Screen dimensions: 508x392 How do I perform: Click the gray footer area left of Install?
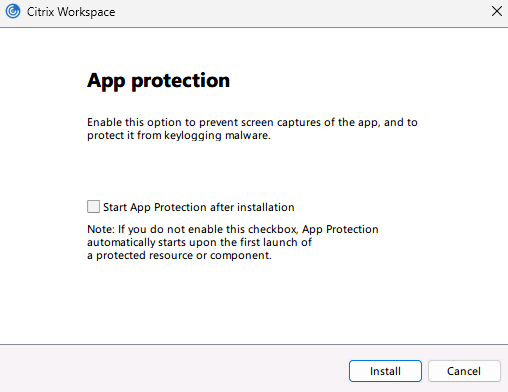tap(173, 370)
